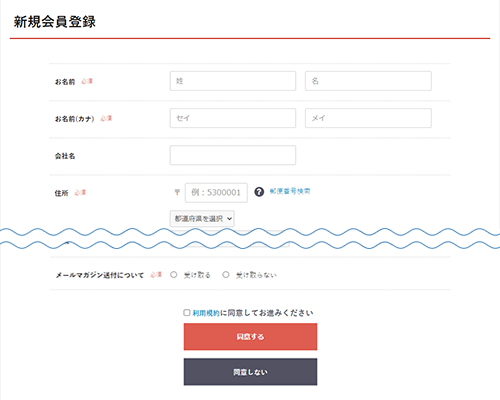Click the メールマガジン送付について label
This screenshot has width=500, height=400.
[99, 275]
